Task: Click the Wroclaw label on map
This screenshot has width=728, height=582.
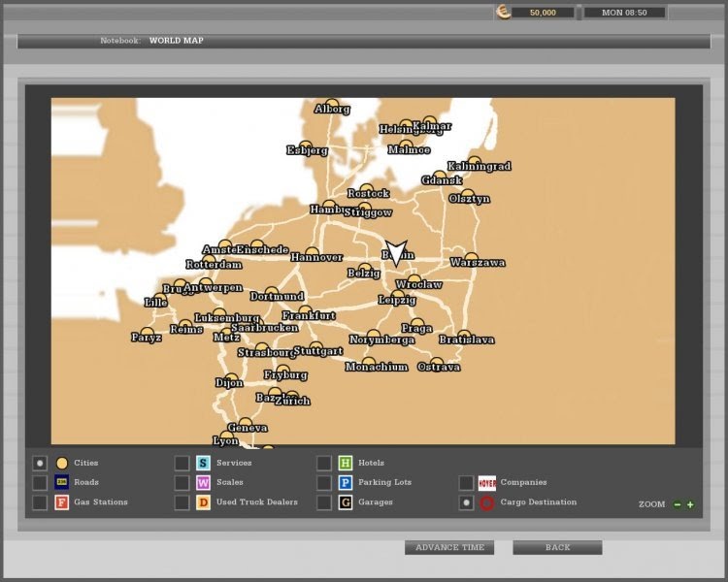Action: 418,284
